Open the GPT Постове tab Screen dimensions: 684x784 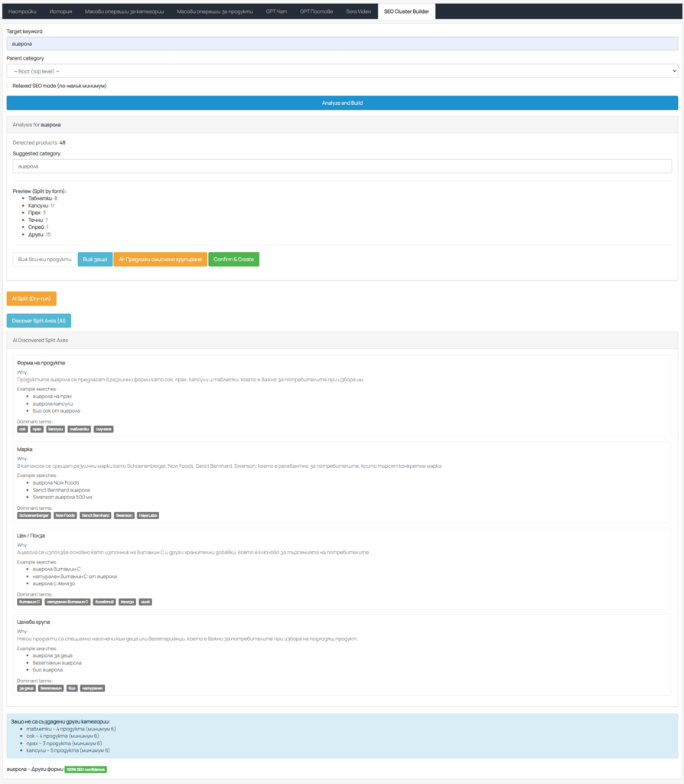tap(316, 11)
